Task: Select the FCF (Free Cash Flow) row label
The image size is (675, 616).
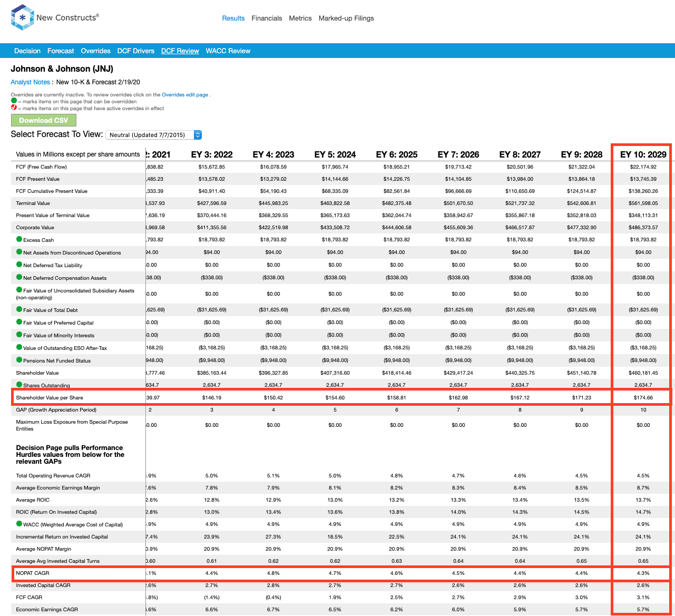Action: [x=42, y=167]
